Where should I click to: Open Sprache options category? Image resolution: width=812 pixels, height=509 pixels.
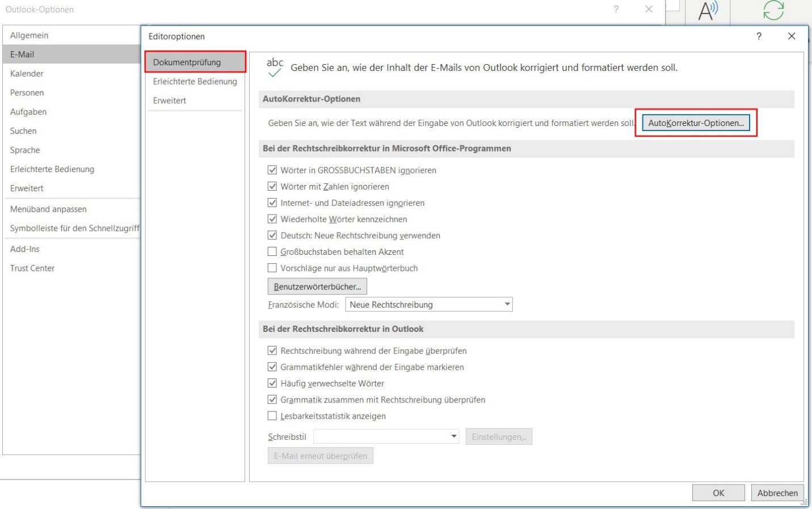click(71, 150)
